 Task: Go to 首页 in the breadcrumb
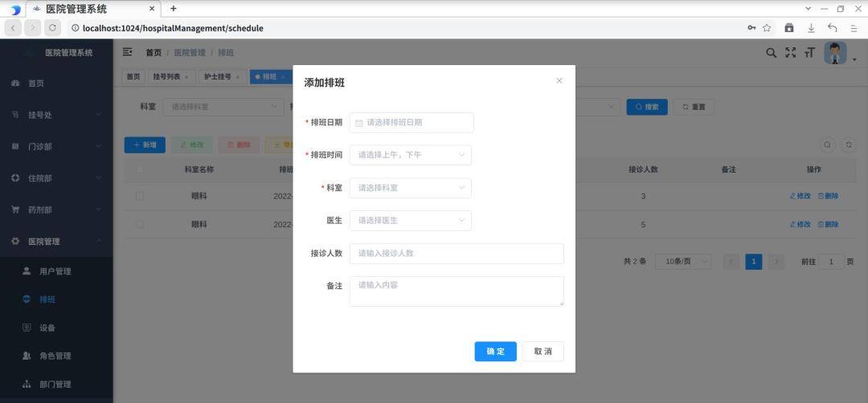(154, 52)
